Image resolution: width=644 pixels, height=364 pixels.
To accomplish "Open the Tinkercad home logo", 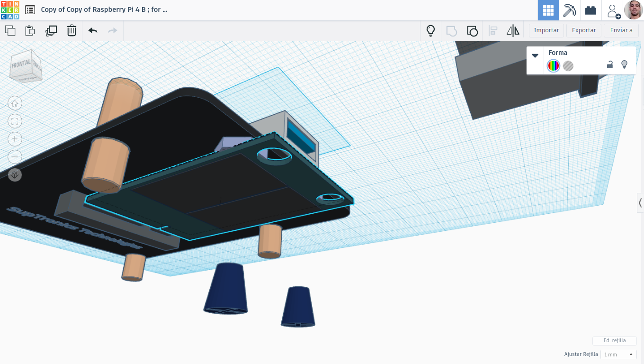I will click(x=10, y=10).
